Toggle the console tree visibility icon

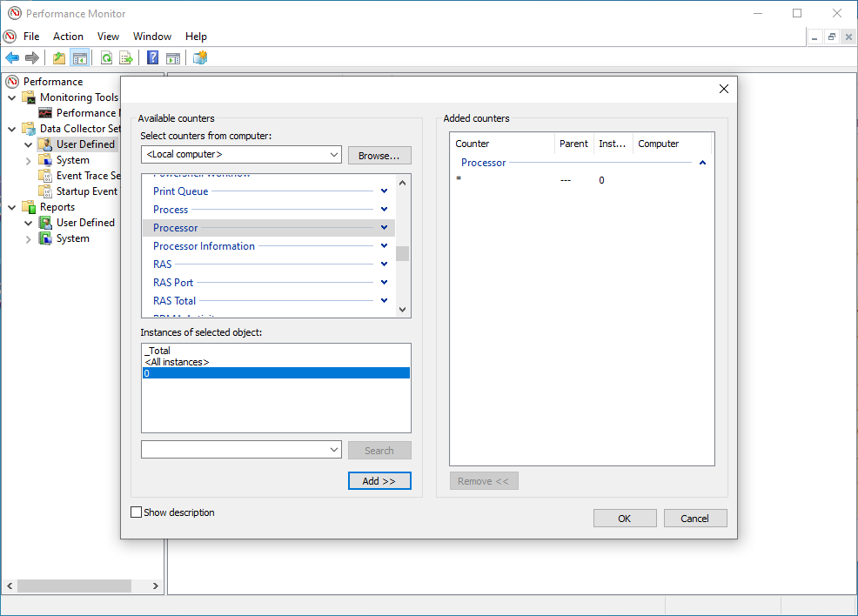[x=78, y=57]
